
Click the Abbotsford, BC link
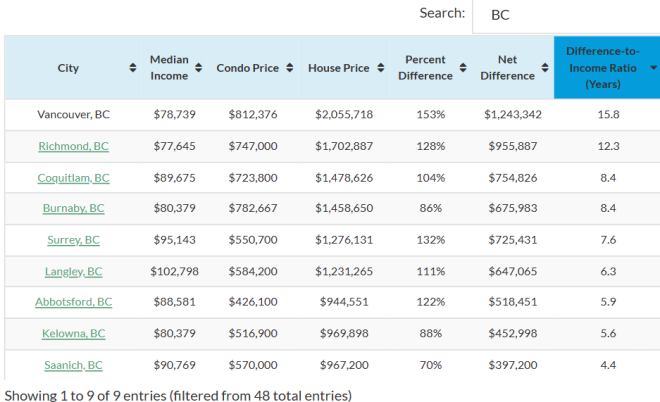click(73, 302)
